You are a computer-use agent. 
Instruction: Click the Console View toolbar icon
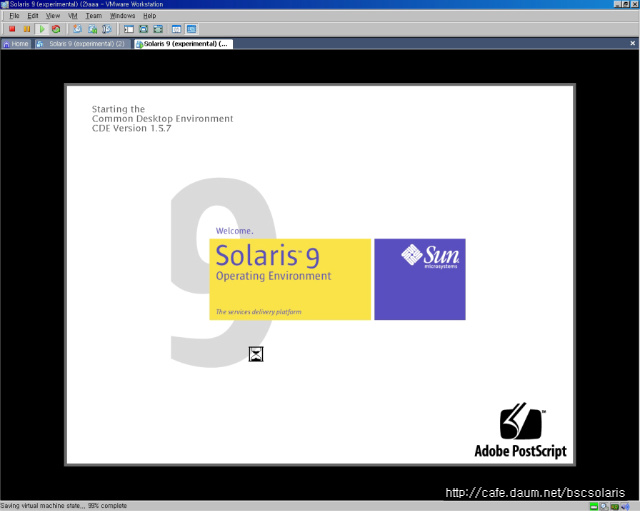tap(191, 29)
